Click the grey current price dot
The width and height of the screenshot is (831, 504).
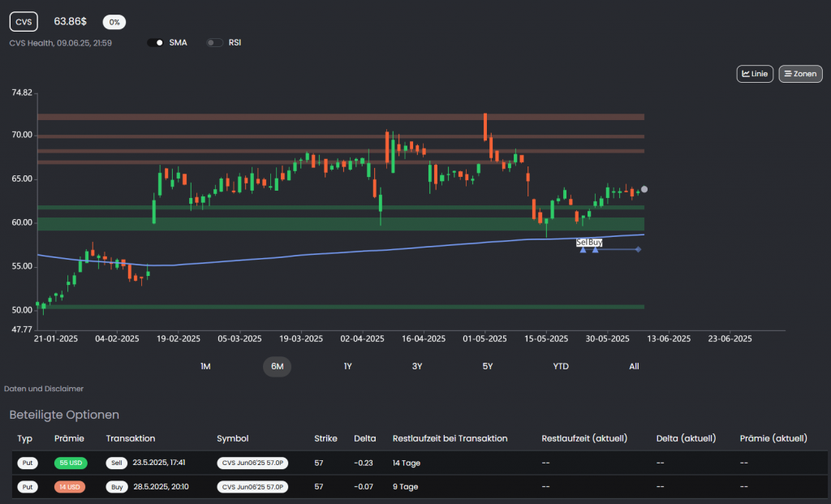tap(644, 189)
